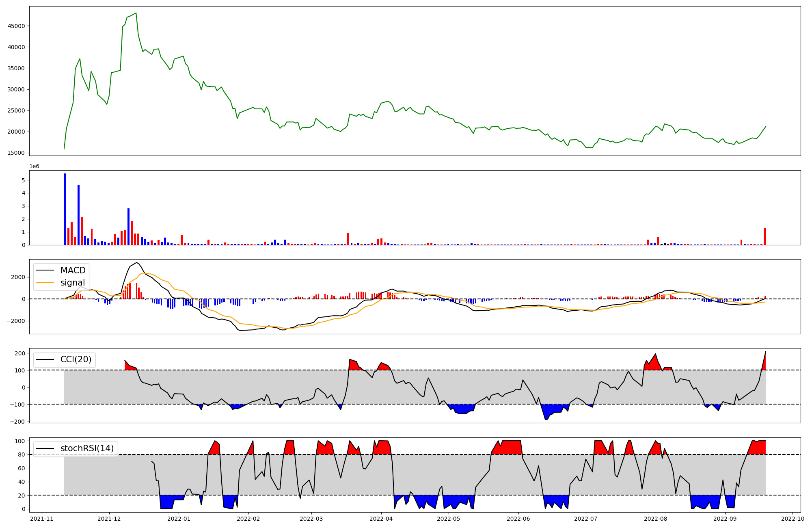This screenshot has width=812, height=528.
Task: Click the MACD legend label
Action: pyautogui.click(x=73, y=270)
